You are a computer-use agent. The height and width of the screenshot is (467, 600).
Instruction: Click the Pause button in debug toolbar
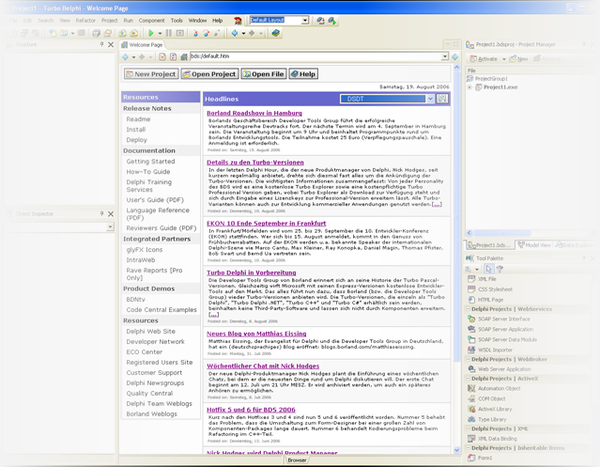pyautogui.click(x=169, y=33)
